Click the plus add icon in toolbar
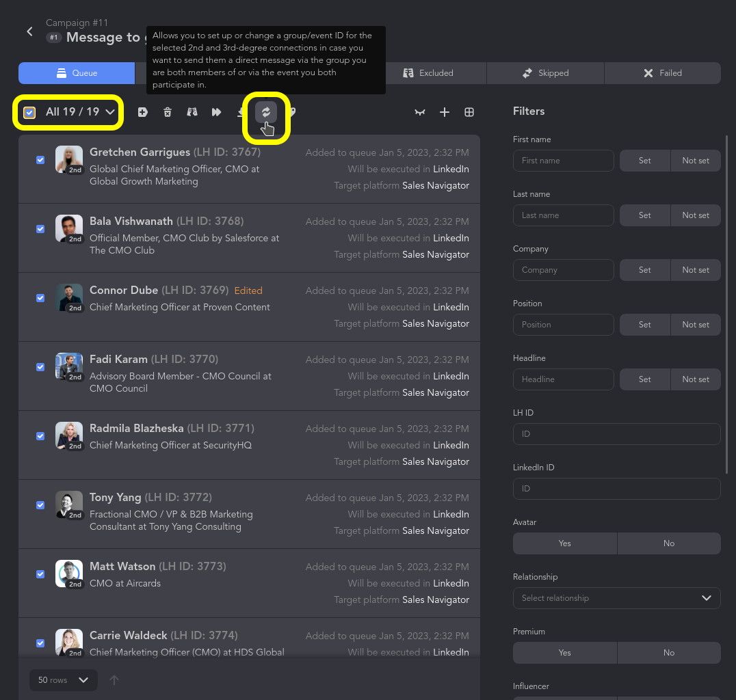This screenshot has height=700, width=736. pyautogui.click(x=445, y=112)
